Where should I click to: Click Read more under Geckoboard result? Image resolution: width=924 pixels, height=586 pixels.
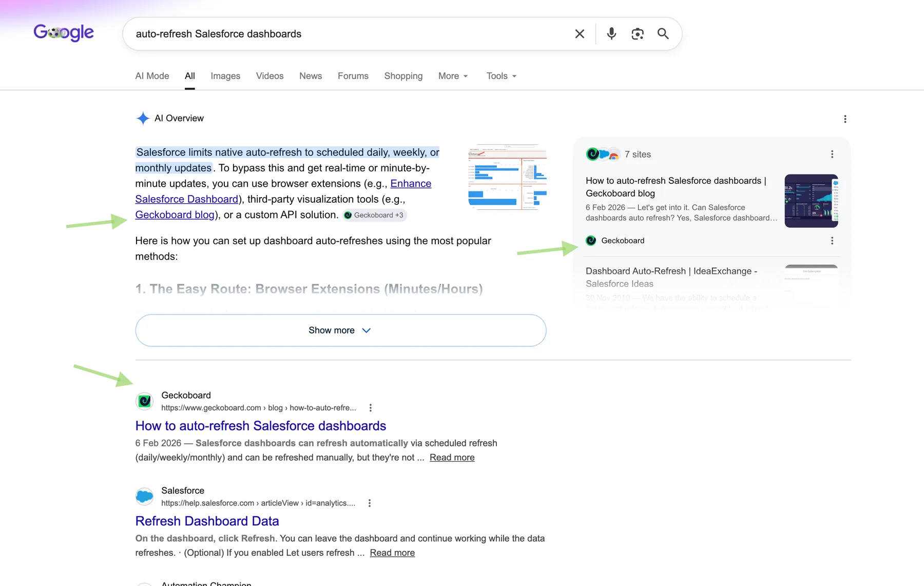452,458
